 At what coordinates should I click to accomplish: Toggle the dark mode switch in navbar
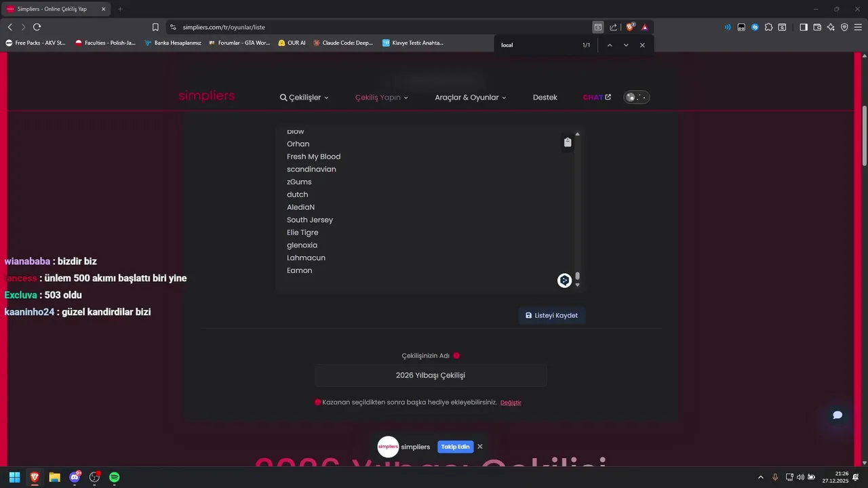pyautogui.click(x=637, y=98)
